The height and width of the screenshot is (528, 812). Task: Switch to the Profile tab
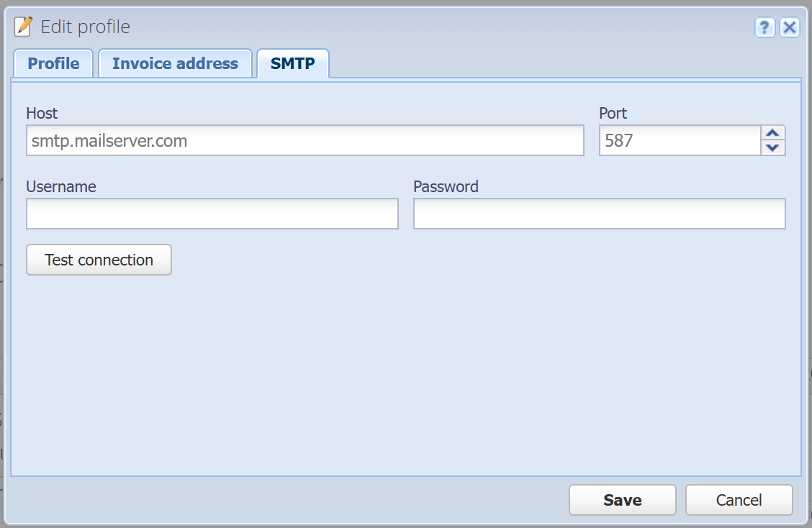click(53, 64)
